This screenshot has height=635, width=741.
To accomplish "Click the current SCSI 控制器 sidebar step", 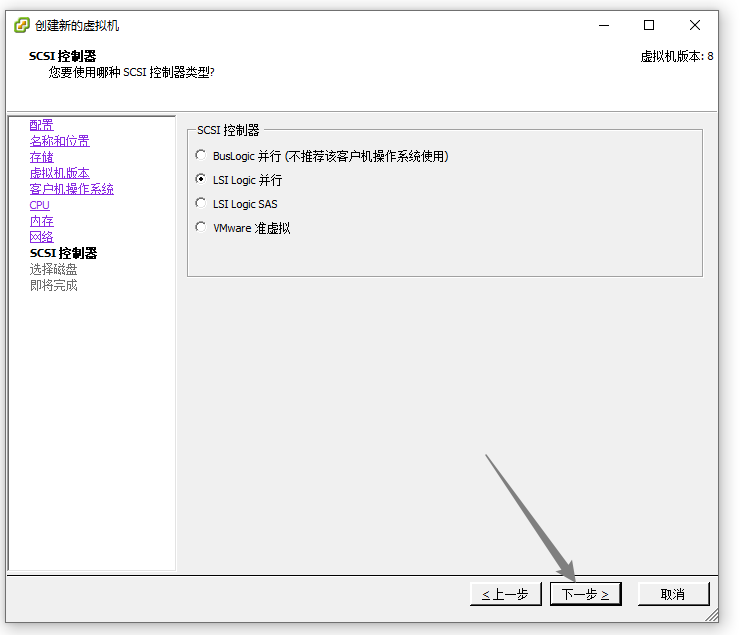I will point(63,253).
